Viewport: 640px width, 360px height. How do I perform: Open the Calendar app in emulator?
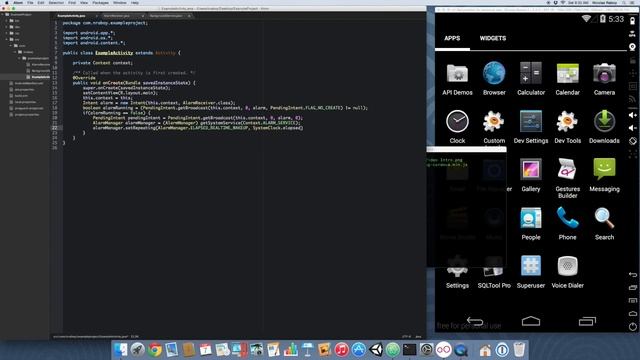[x=567, y=79]
